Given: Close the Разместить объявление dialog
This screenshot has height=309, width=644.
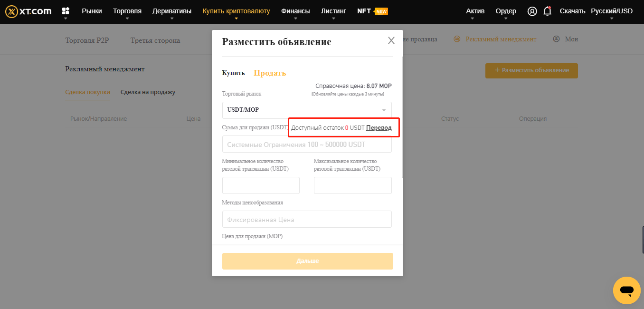Looking at the screenshot, I should tap(391, 40).
